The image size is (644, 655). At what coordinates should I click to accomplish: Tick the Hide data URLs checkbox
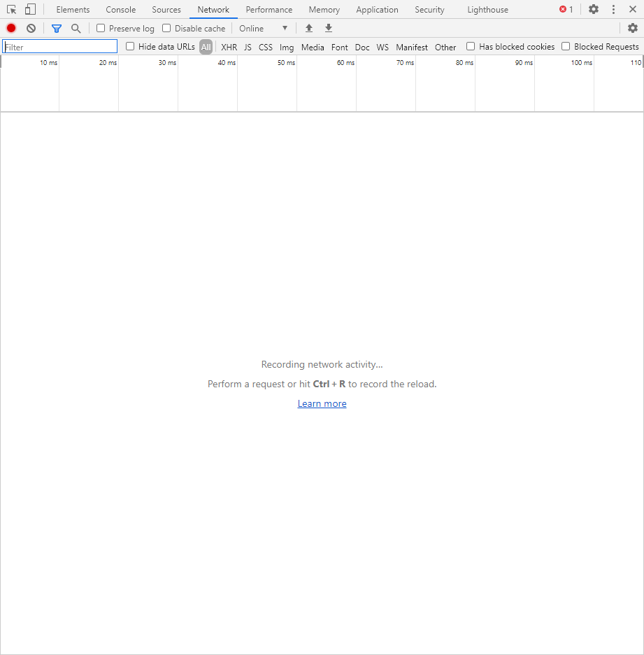130,47
